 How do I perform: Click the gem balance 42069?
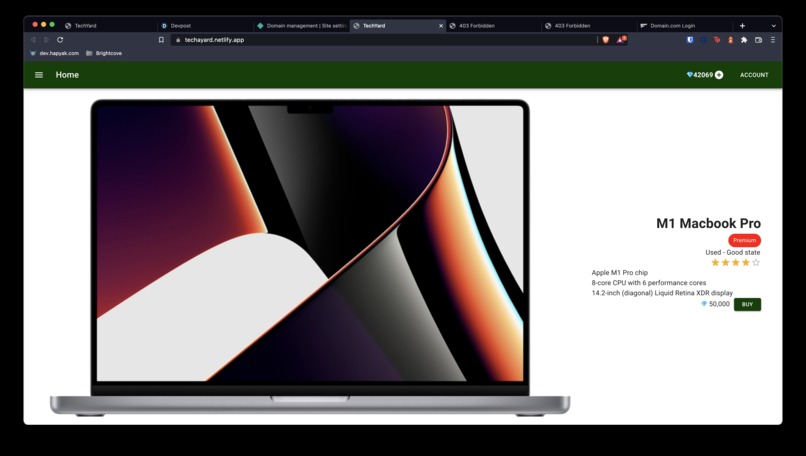[x=700, y=75]
